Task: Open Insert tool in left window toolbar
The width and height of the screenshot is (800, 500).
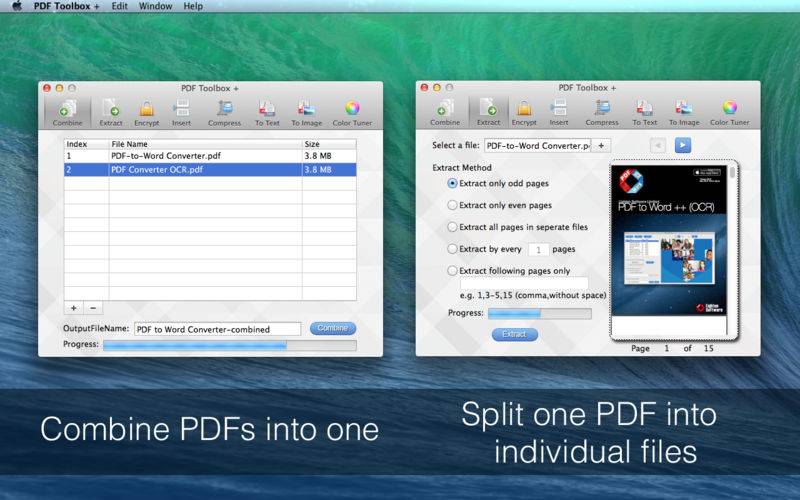Action: [x=181, y=113]
